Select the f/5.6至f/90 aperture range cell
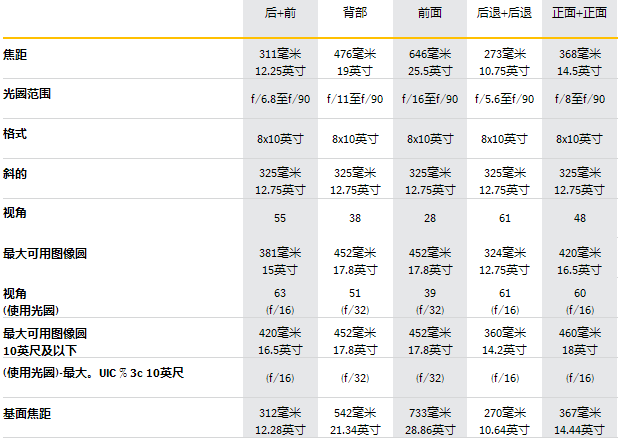Viewport: 618px width, 438px height. click(503, 99)
